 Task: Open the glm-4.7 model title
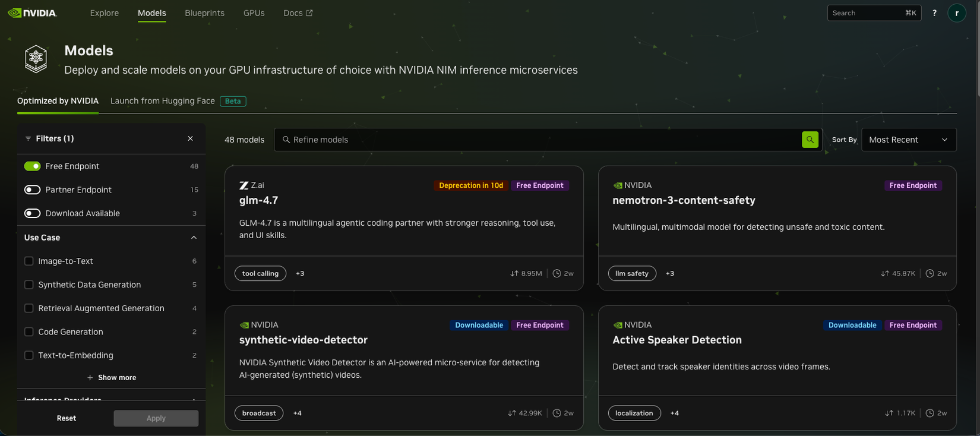pos(258,200)
